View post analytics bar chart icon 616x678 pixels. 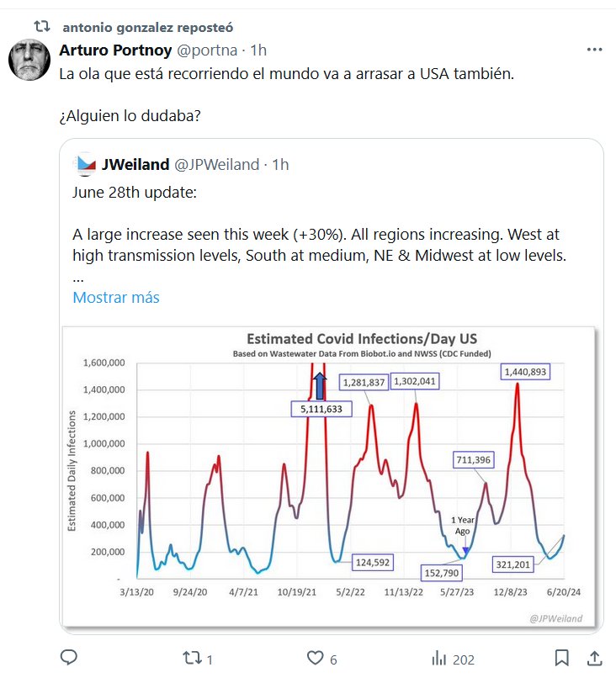point(438,657)
